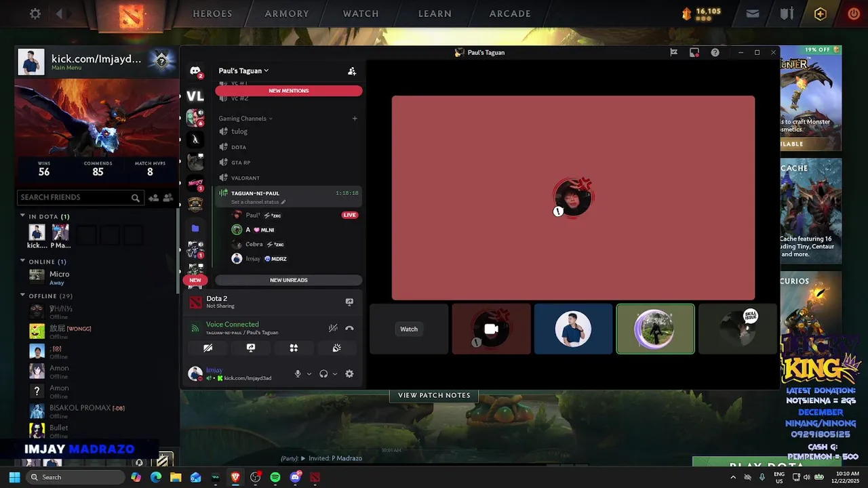Click Discord inbox flag icon in title bar
This screenshot has height=488, width=868.
point(673,52)
